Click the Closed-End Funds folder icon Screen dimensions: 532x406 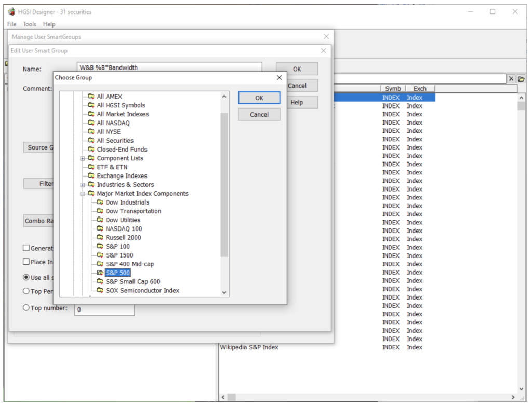91,149
